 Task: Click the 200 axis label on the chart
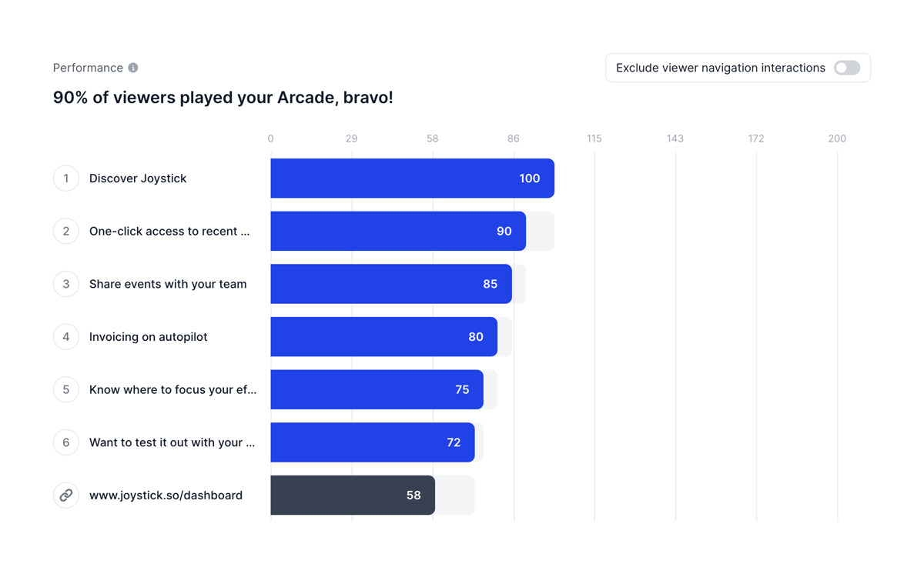[x=837, y=138]
